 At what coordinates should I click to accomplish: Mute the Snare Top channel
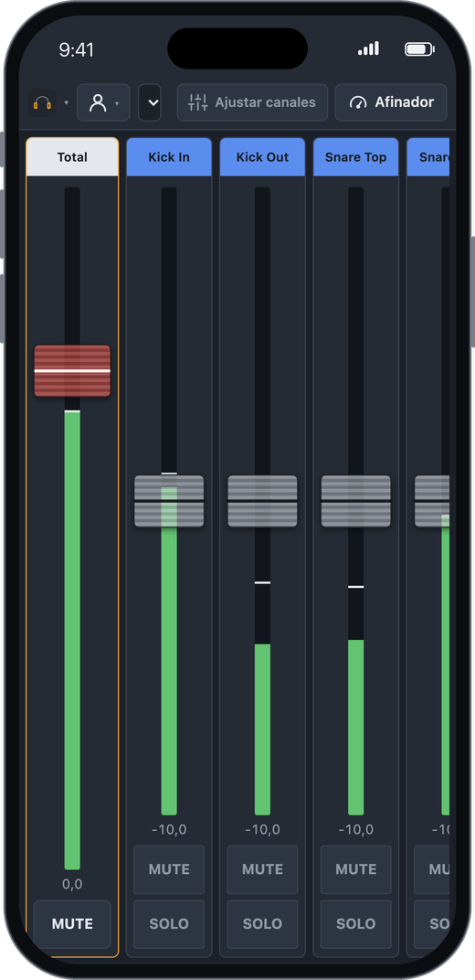[x=355, y=869]
